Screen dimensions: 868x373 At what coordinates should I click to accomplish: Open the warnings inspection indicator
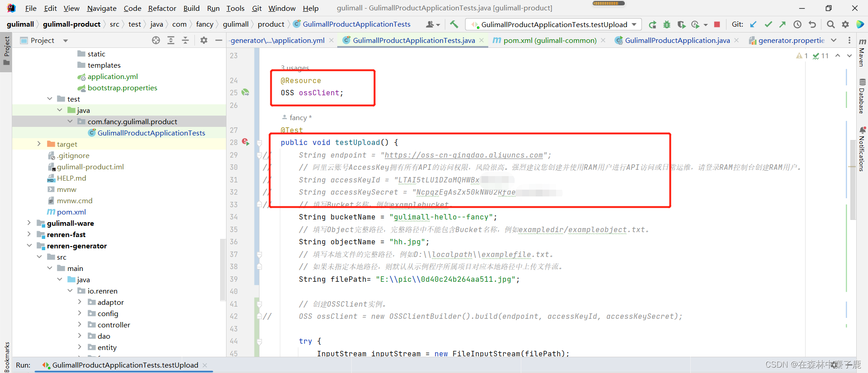tap(802, 56)
